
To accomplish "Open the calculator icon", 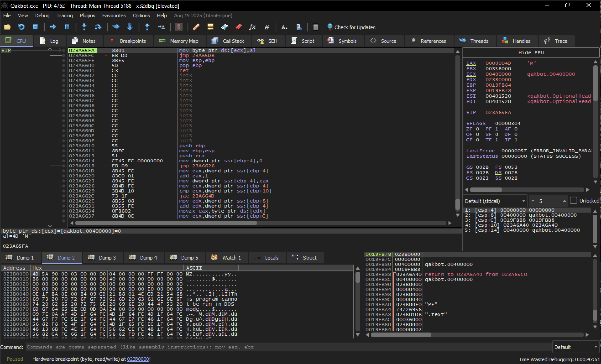I will click(315, 27).
